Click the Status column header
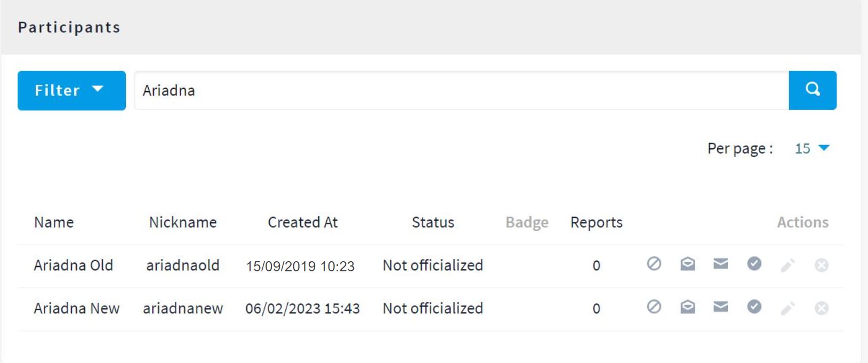The height and width of the screenshot is (363, 868). coord(433,222)
